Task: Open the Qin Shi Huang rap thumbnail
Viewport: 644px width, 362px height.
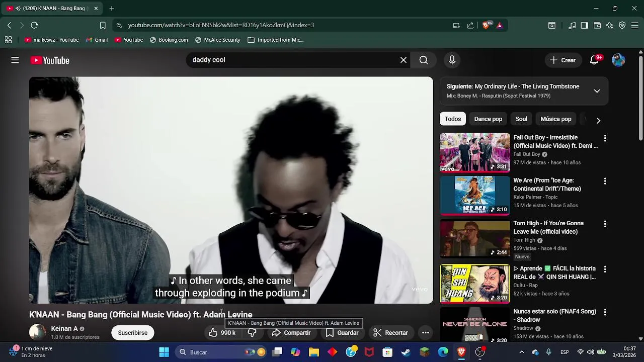Action: (x=475, y=284)
